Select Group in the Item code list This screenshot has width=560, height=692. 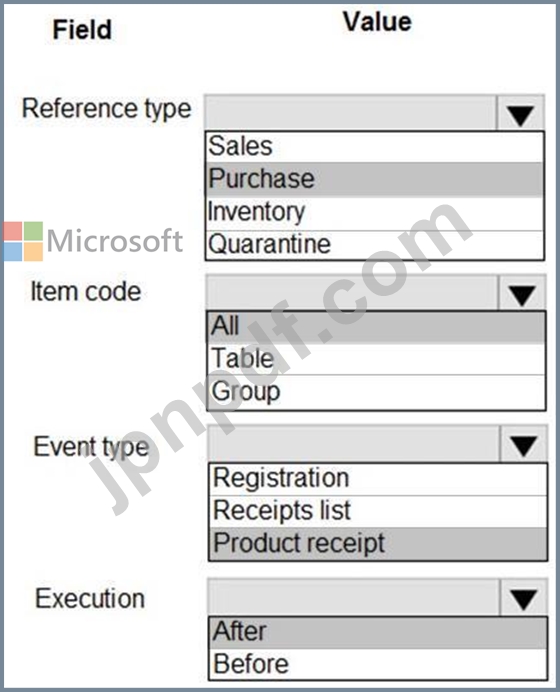(376, 392)
